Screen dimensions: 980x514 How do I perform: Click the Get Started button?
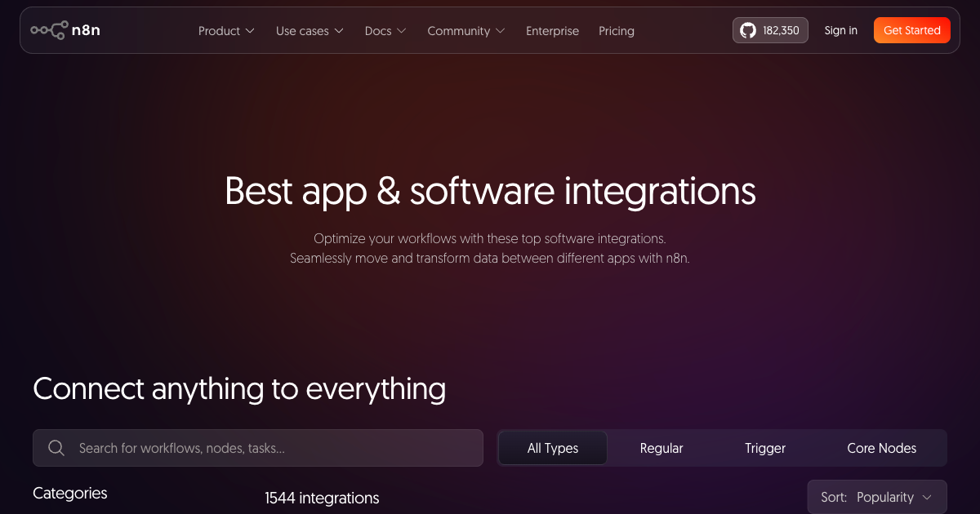[x=912, y=30]
